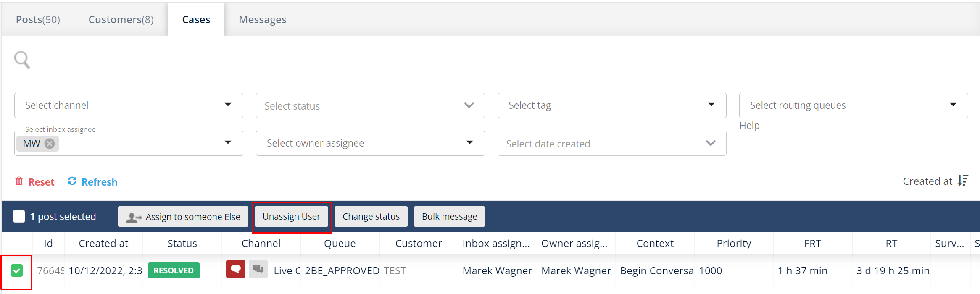
Task: Click the Change status button
Action: click(371, 216)
